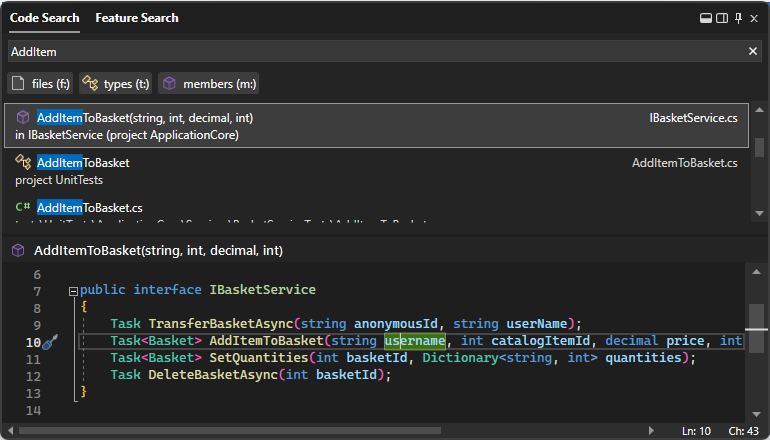Image resolution: width=770 pixels, height=440 pixels.
Task: Toggle the members (m:) filter
Action: point(208,83)
